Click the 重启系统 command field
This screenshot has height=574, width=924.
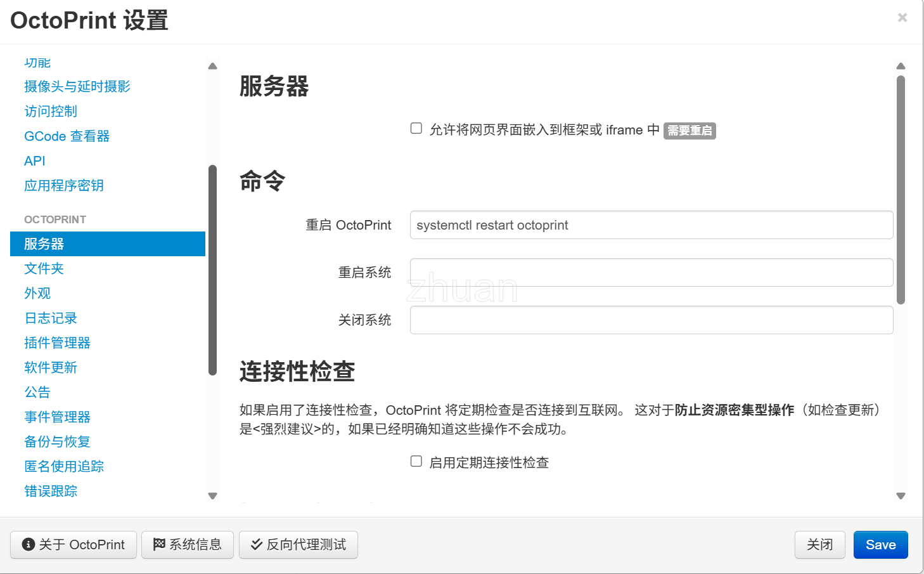click(x=651, y=273)
